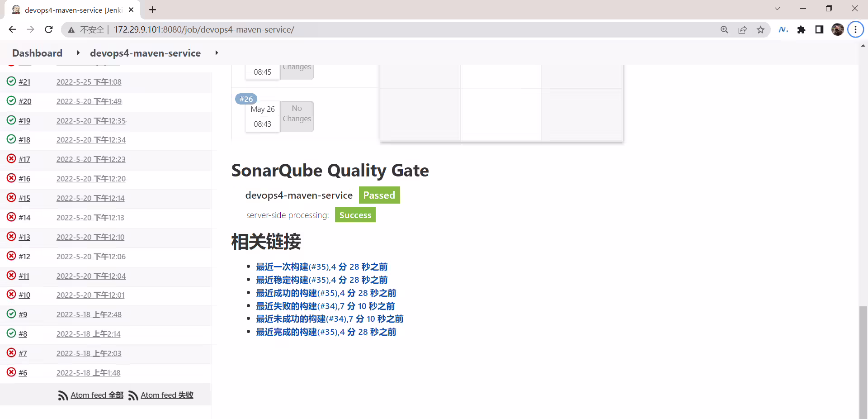
Task: Open the 2022-5-18 上午1:48 build date link
Action: (x=89, y=373)
